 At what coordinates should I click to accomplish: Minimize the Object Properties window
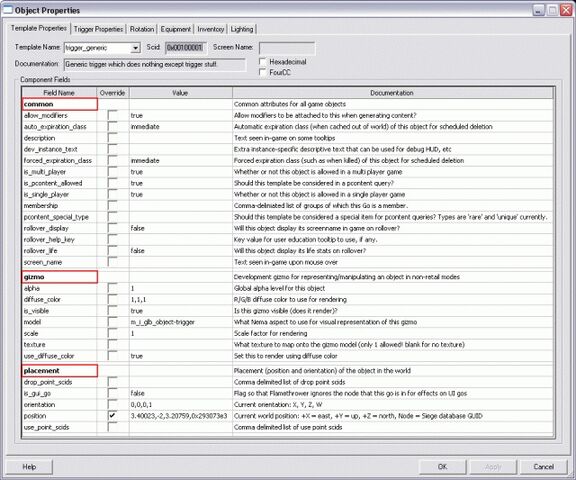tap(538, 10)
